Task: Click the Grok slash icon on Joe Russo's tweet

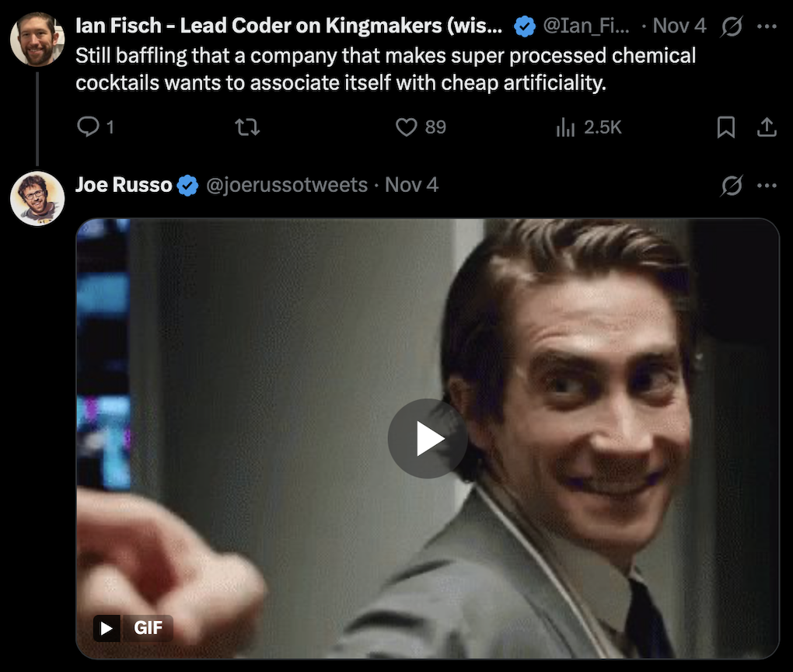Action: click(x=731, y=185)
